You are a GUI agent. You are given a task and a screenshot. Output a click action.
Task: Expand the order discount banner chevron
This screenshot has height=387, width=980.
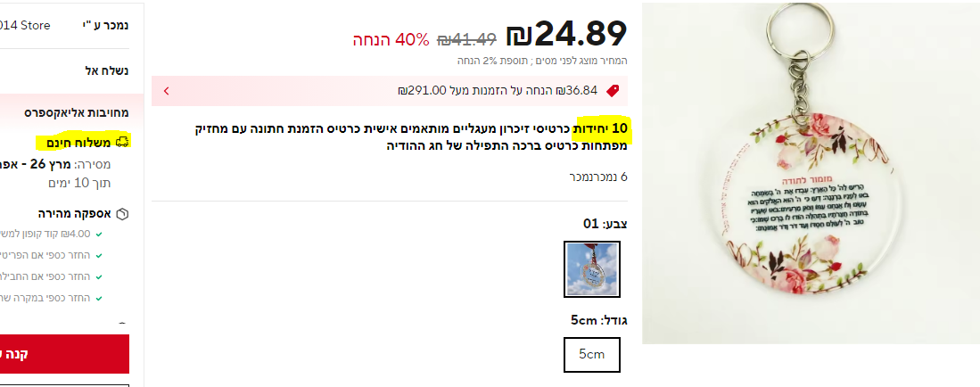tap(166, 91)
